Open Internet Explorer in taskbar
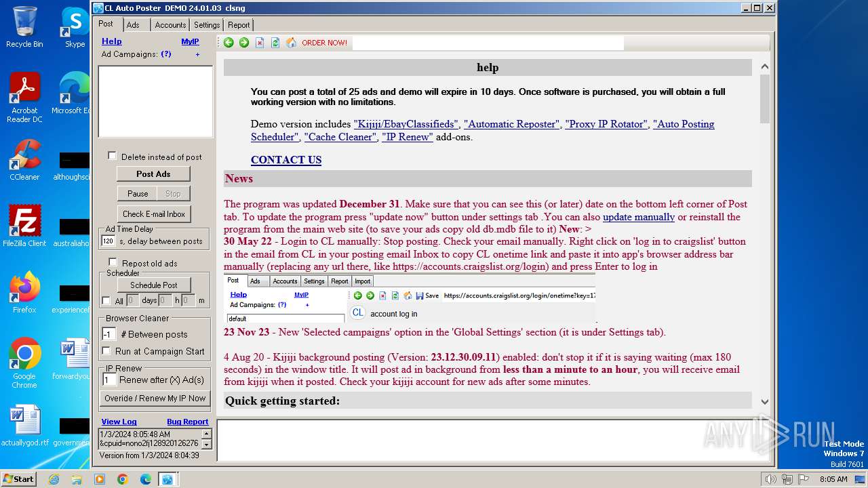This screenshot has height=488, width=868. click(x=54, y=479)
